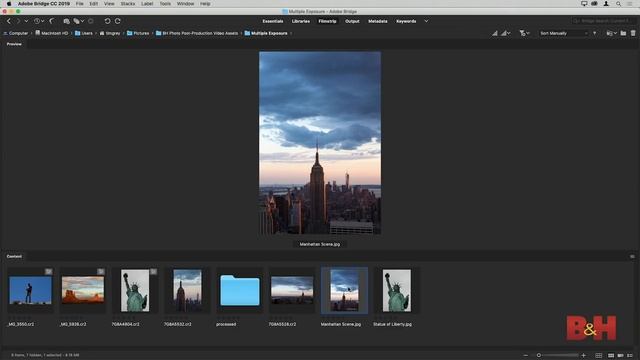Open the File menu
Screen dimensions: 640x360
(x=79, y=4)
